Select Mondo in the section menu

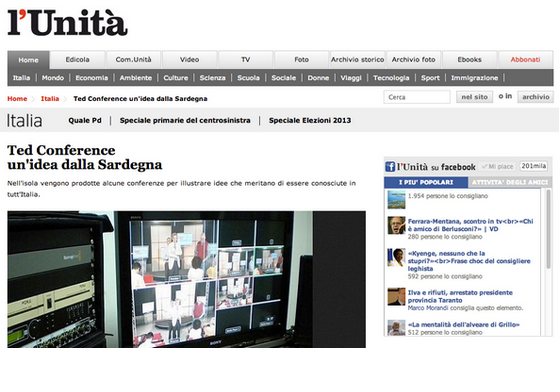[53, 78]
